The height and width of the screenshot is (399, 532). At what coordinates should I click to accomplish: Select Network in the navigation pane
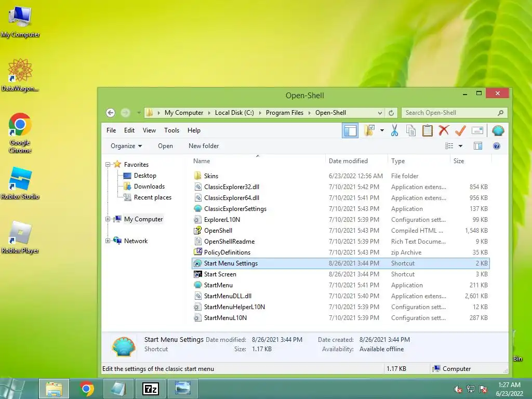(136, 241)
